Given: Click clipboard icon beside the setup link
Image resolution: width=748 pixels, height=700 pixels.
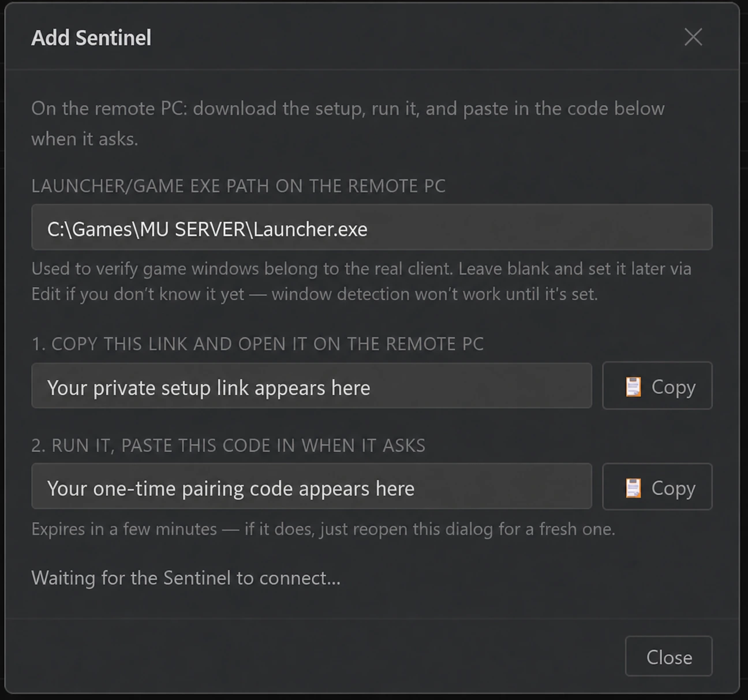Looking at the screenshot, I should tap(633, 387).
